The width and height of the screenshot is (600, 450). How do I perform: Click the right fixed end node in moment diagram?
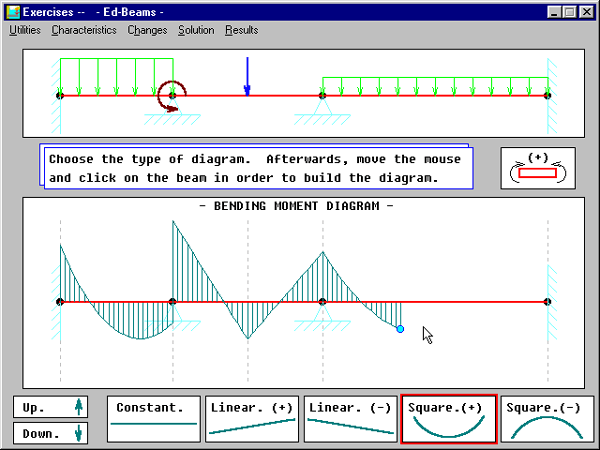(x=548, y=302)
